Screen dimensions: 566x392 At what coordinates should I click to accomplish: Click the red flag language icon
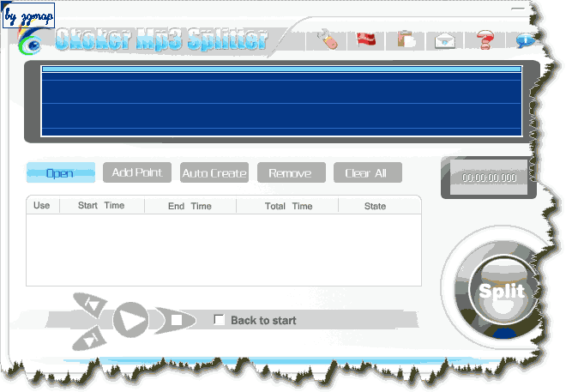(x=366, y=39)
